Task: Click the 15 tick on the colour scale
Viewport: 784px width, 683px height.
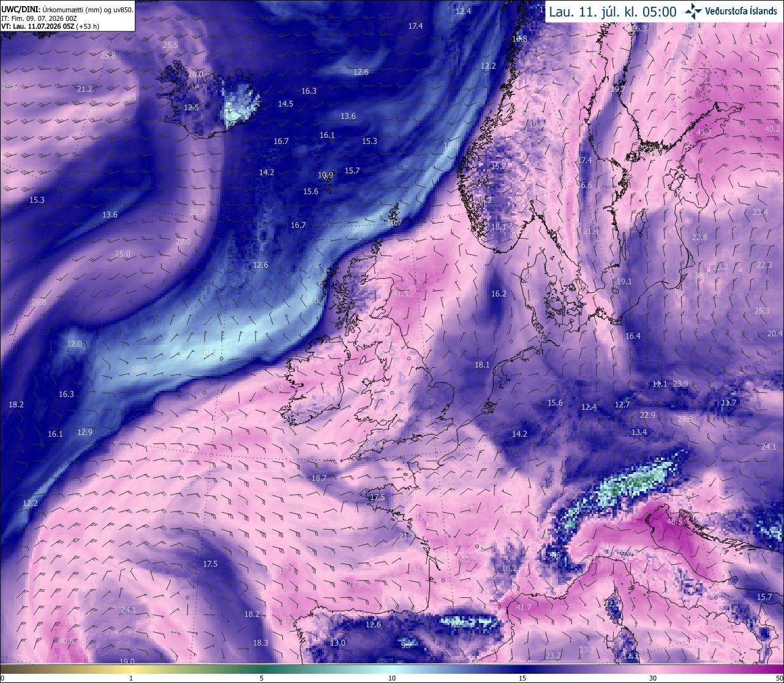Action: tap(522, 678)
